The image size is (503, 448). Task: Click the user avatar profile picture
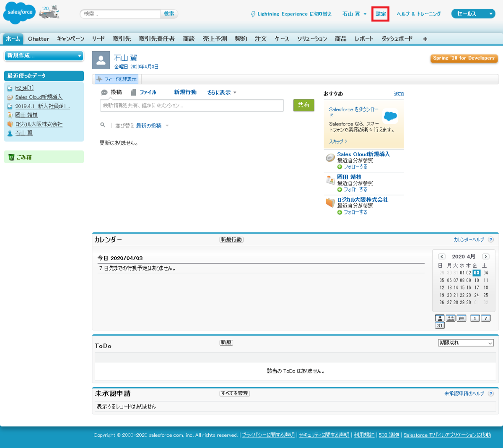coord(101,60)
